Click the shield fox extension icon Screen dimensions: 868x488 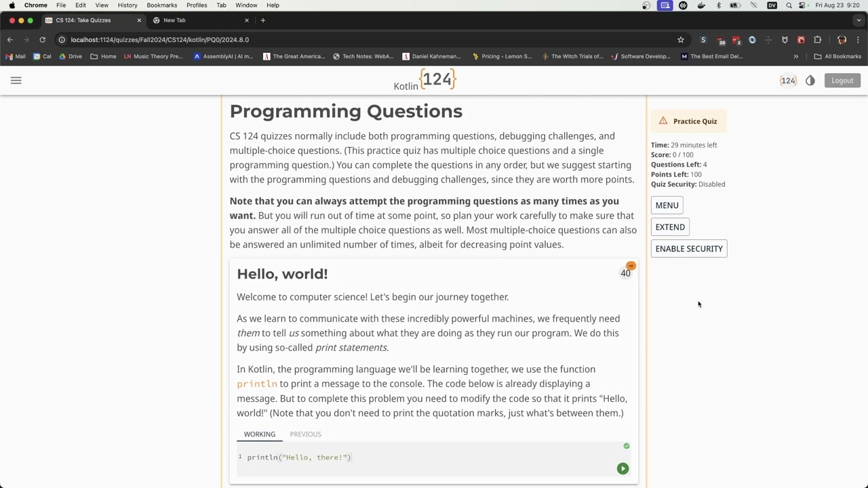[x=785, y=40]
